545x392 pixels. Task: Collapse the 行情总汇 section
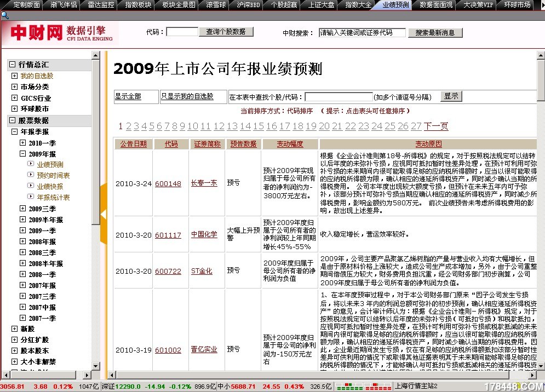click(12, 64)
